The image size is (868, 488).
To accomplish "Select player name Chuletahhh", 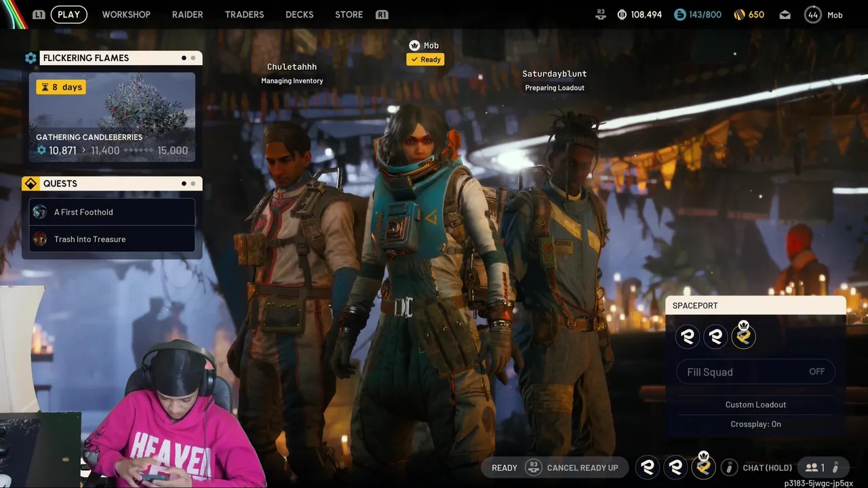I will point(292,67).
